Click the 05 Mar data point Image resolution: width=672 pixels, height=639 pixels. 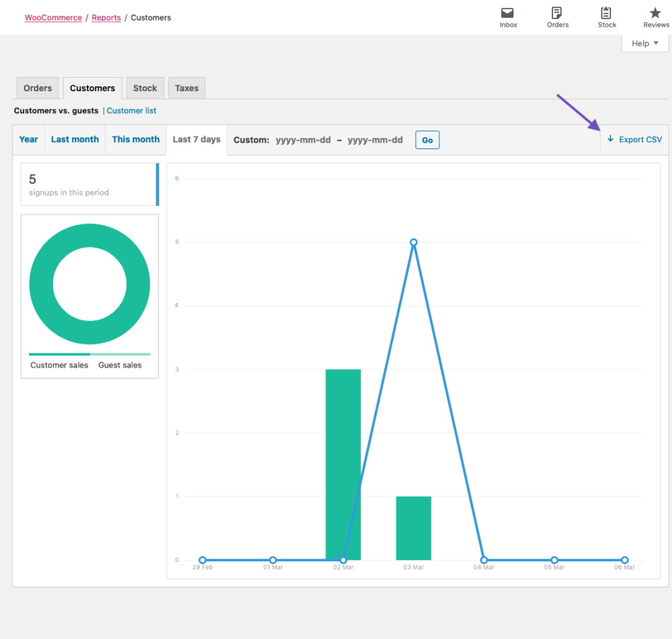pos(554,560)
